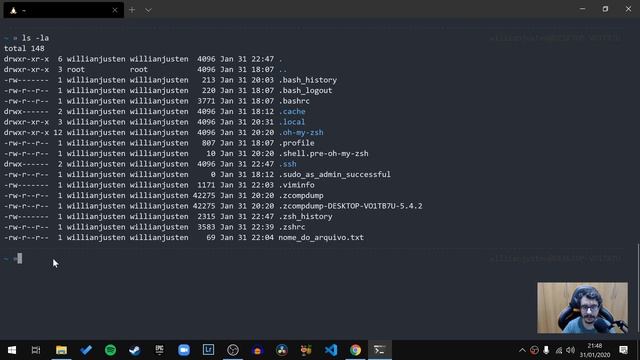This screenshot has height=360, width=640.
Task: Open the Windows Start menu
Action: (x=12, y=350)
